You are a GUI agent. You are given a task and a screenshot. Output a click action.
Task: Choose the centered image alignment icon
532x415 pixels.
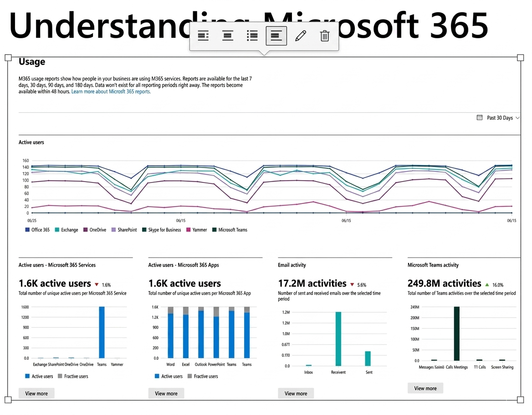click(x=228, y=35)
